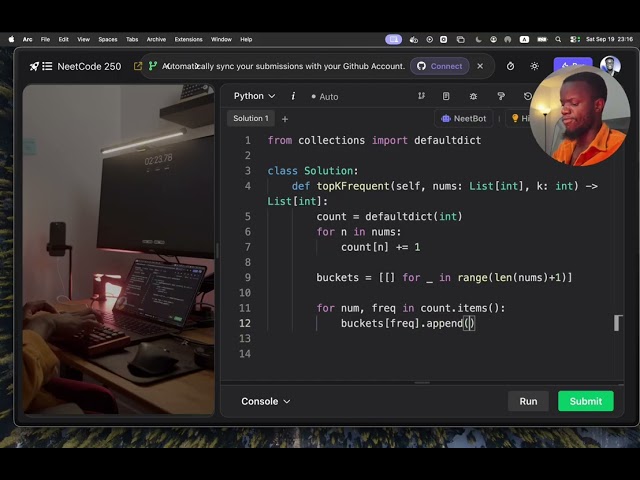This screenshot has height=480, width=640.
Task: Click the date and time Sat Sep 19
Action: (609, 40)
